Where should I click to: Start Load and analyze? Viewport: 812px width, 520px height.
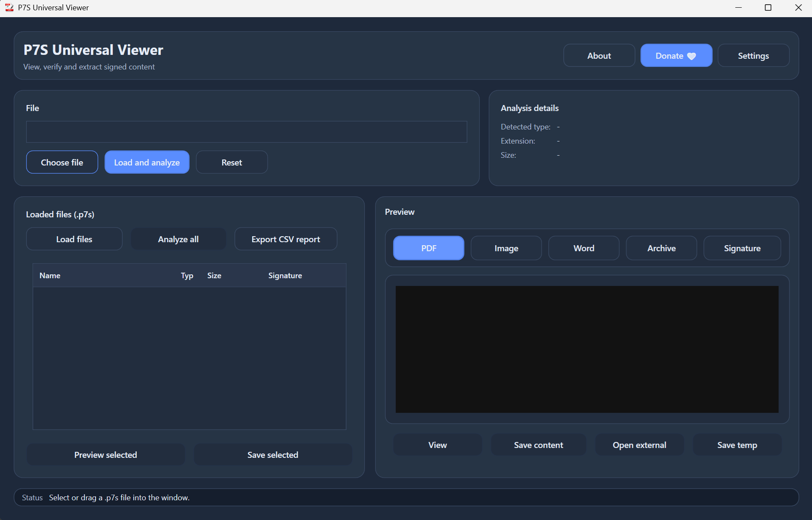147,162
